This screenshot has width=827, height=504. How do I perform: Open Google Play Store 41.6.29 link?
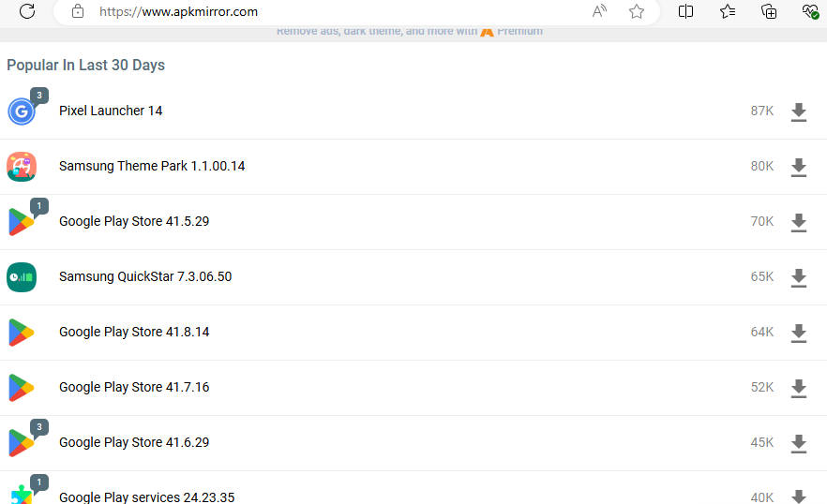pyautogui.click(x=134, y=443)
